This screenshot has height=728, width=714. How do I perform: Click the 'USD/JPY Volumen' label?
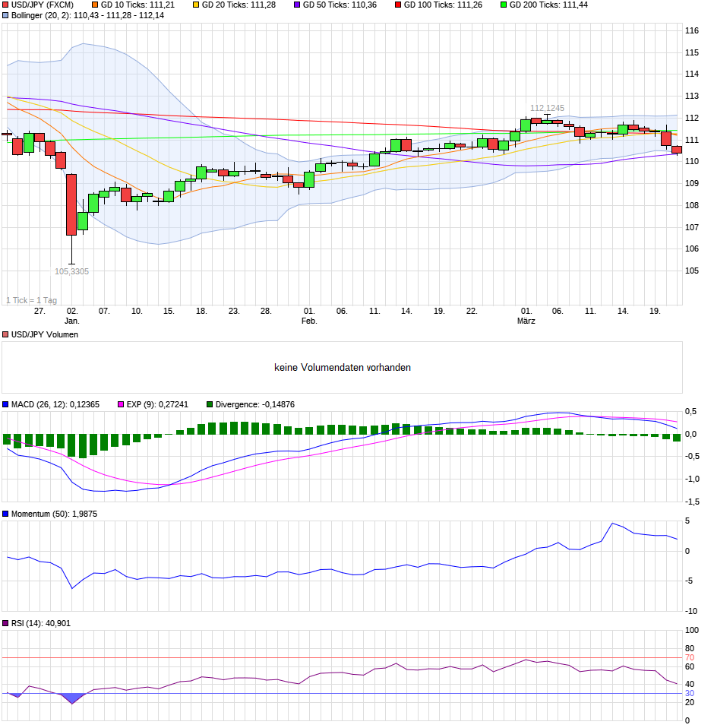(x=45, y=335)
